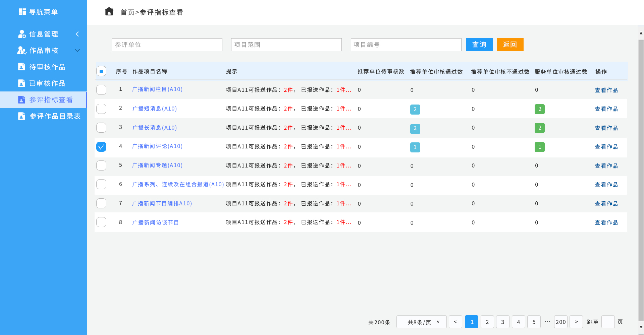This screenshot has height=335, width=644.
Task: Focus the 参评单位 search input field
Action: click(x=167, y=45)
